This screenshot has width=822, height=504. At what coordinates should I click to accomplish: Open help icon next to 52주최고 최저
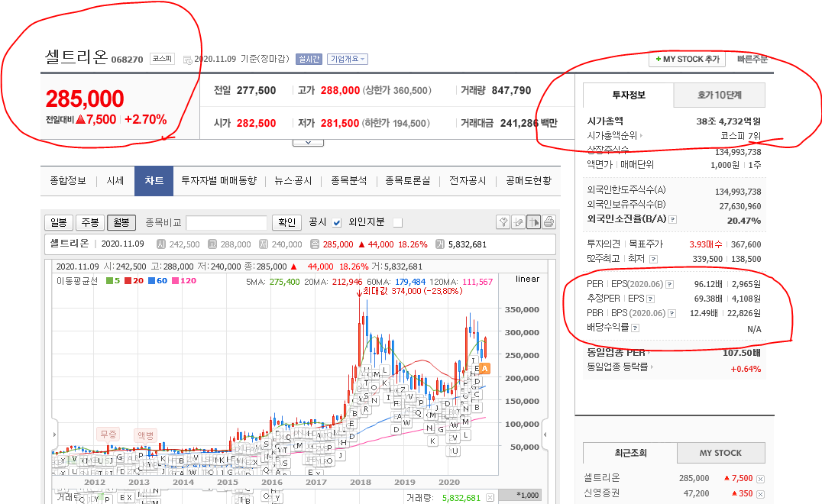point(653,259)
